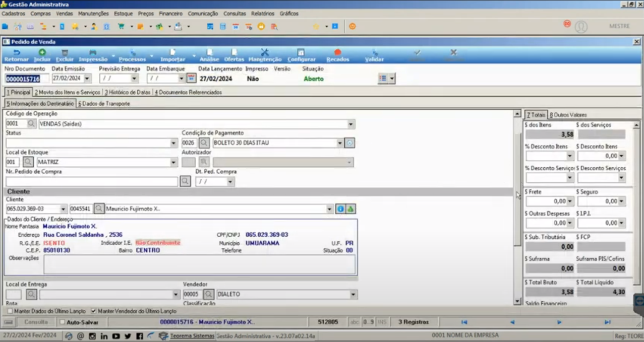Viewport: 644px width, 342px height.
Task: Click previous record navigation arrow
Action: pyautogui.click(x=512, y=322)
